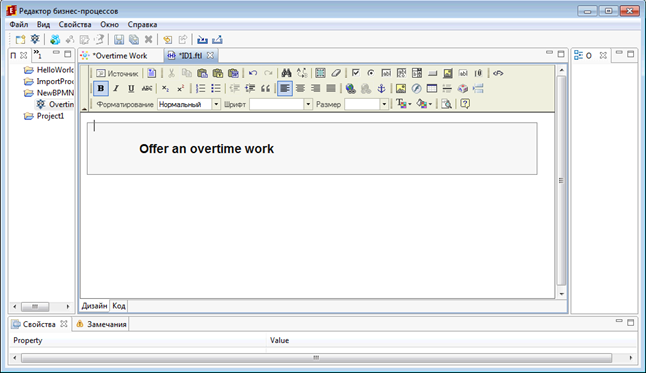Click the Replace icon next to Find
Screen dimensions: 646x373
(302, 73)
